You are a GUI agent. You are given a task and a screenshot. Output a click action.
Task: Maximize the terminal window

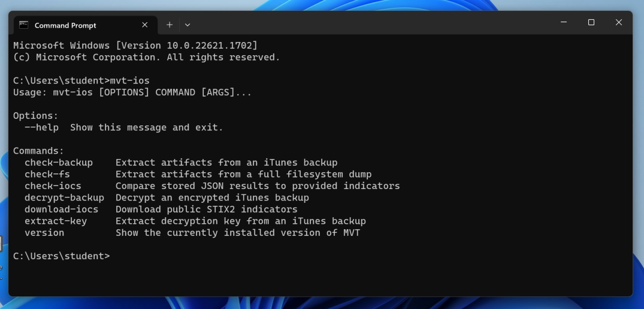(591, 23)
